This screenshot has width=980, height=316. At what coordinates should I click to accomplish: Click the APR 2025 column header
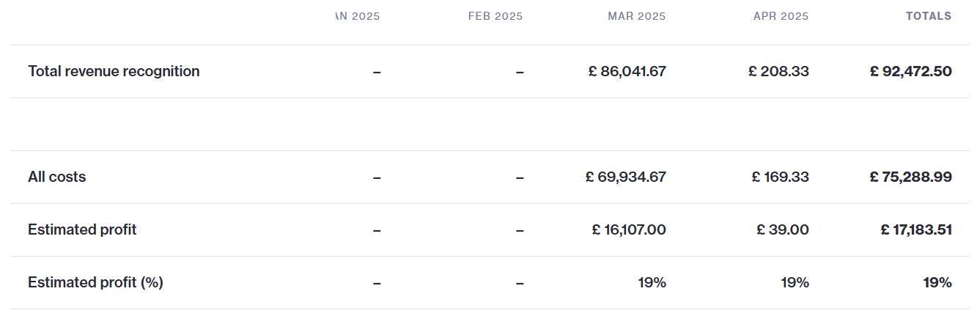point(781,16)
